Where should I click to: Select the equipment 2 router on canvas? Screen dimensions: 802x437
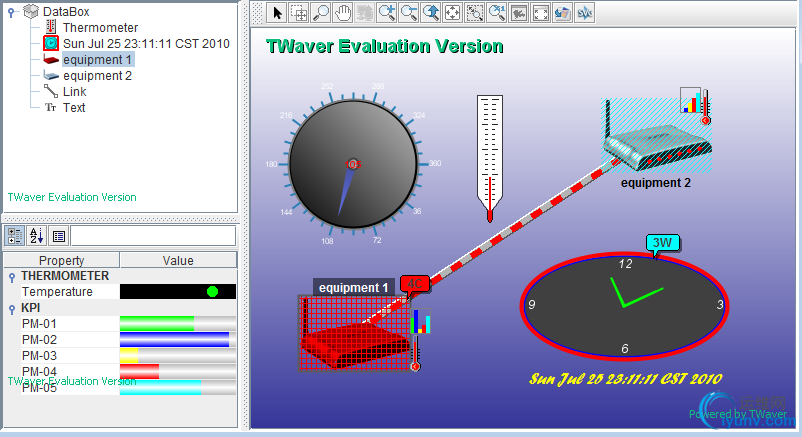(x=657, y=138)
